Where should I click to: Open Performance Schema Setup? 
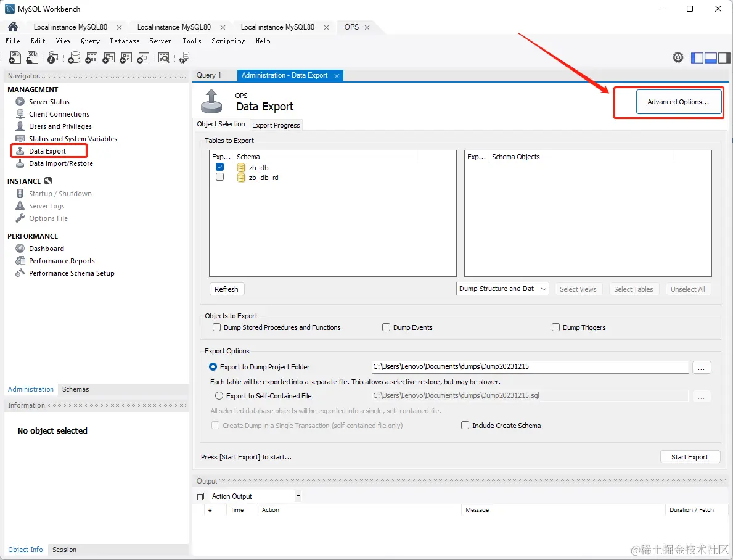pos(71,273)
